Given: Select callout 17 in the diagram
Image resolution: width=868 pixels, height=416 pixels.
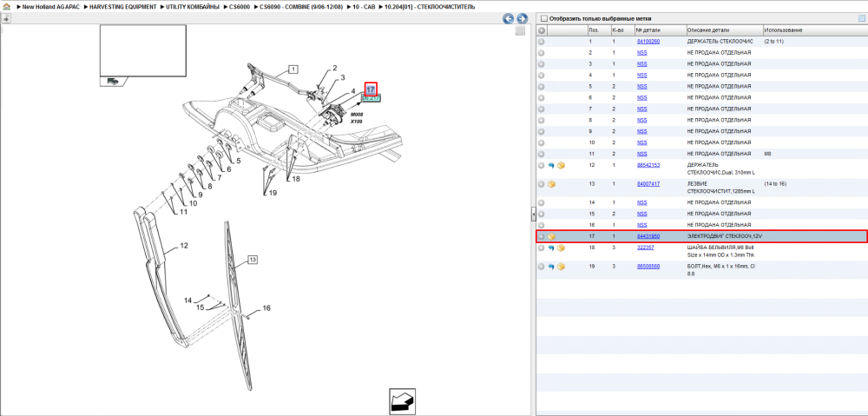Looking at the screenshot, I should tap(371, 89).
